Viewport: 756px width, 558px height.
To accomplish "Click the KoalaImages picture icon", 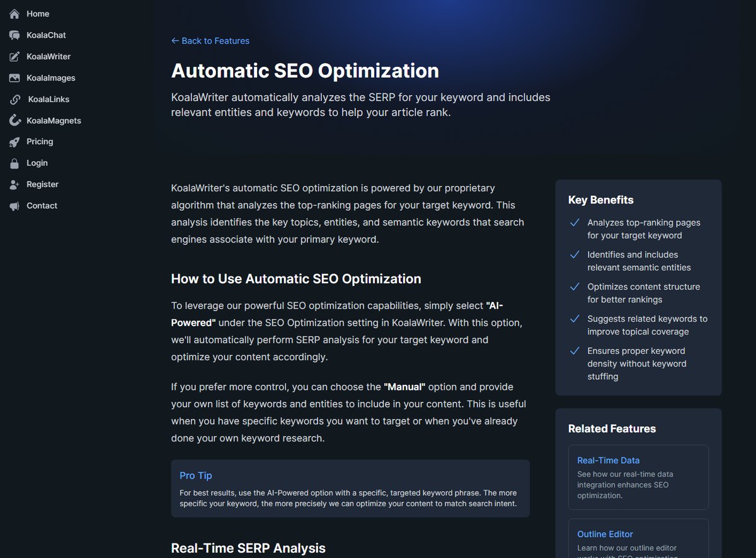I will [x=14, y=78].
